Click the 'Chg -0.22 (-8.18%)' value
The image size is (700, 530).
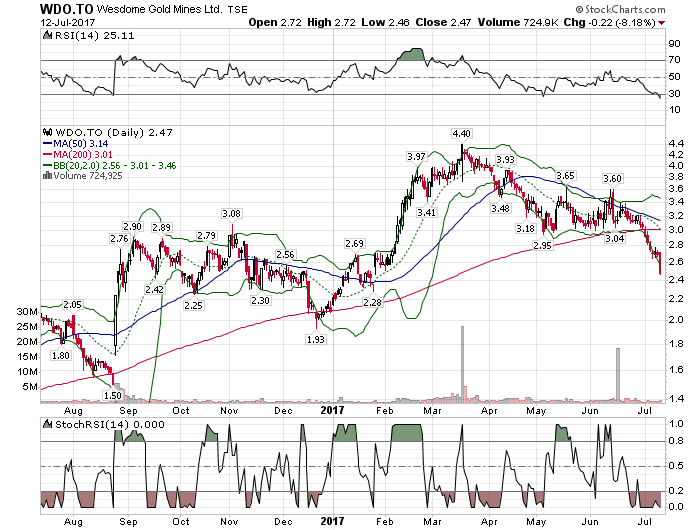pyautogui.click(x=609, y=22)
